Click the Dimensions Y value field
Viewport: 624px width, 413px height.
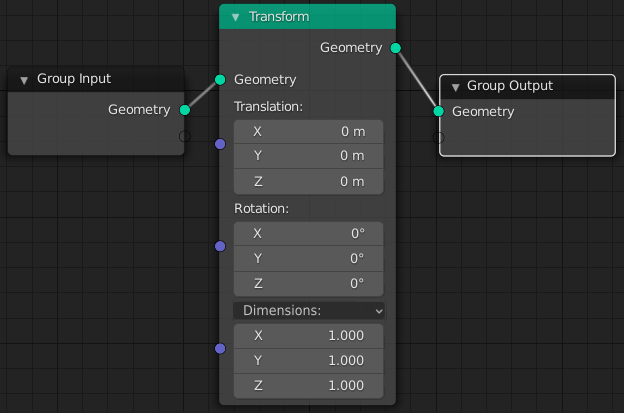308,360
